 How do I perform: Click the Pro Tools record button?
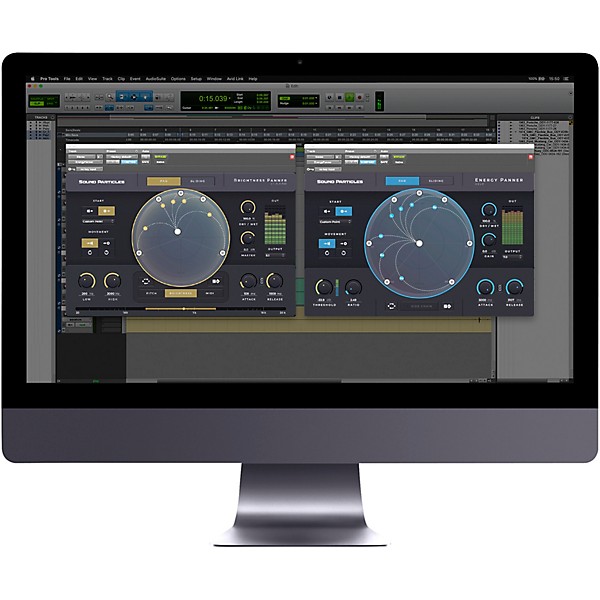coord(359,98)
